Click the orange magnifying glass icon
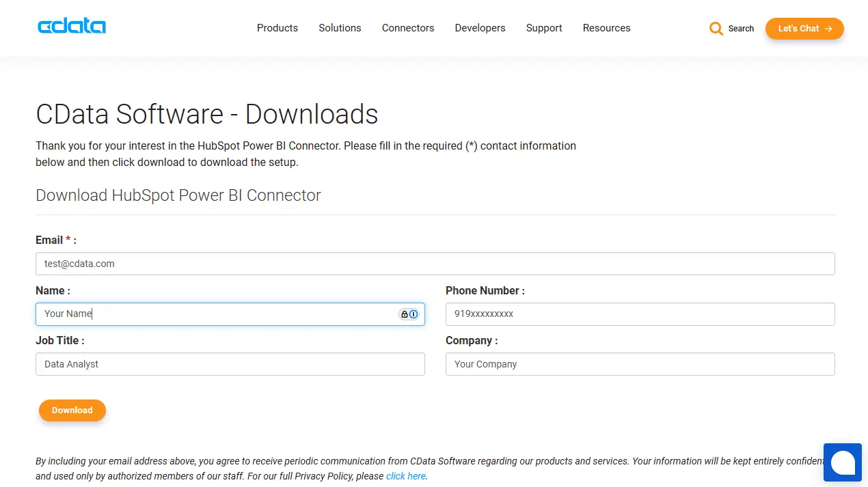This screenshot has width=868, height=487. (x=716, y=29)
